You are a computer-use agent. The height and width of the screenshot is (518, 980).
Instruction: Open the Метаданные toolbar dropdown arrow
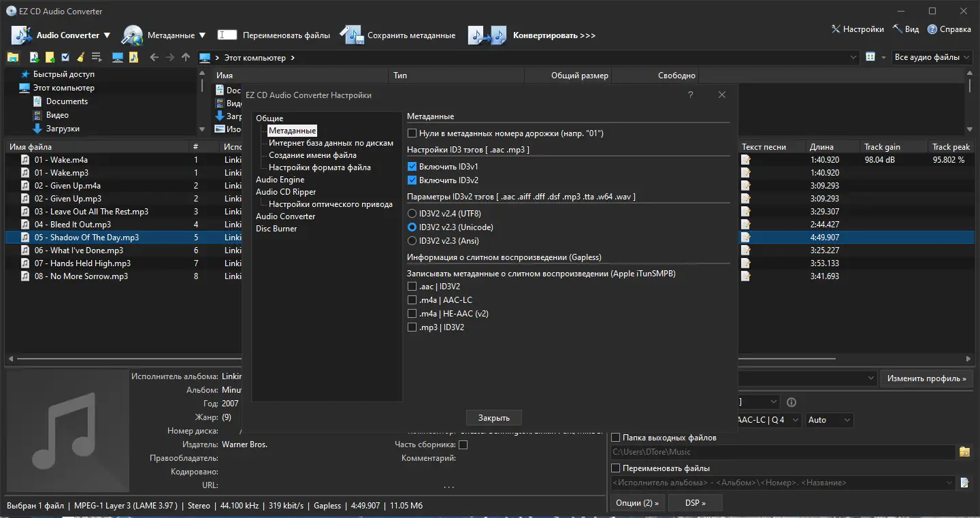click(x=201, y=35)
